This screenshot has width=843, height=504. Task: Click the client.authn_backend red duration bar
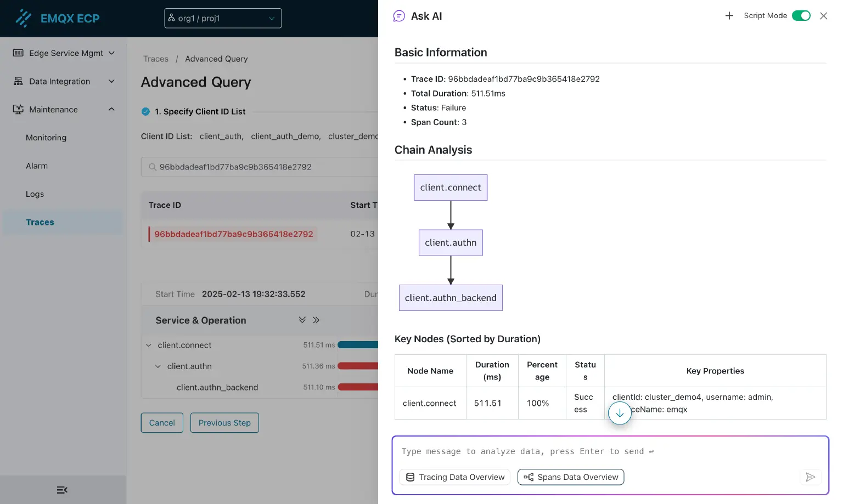pos(358,387)
